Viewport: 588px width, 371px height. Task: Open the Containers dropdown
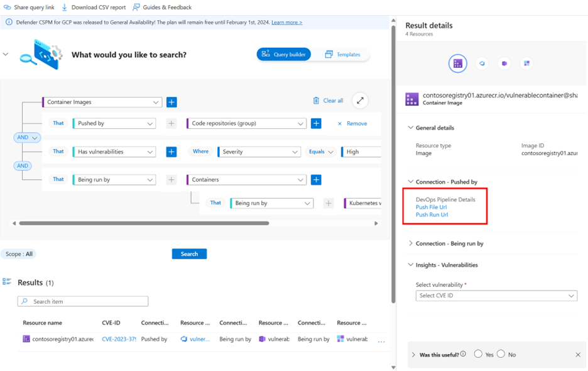click(246, 179)
